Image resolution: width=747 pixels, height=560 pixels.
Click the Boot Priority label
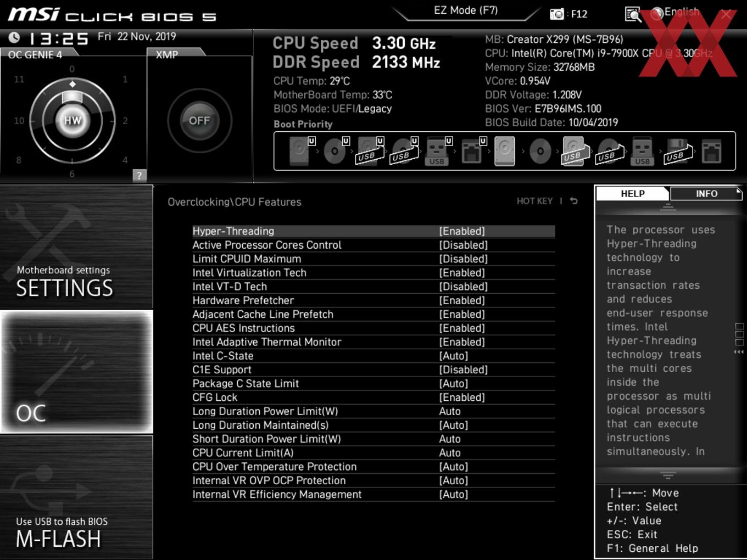(x=303, y=124)
